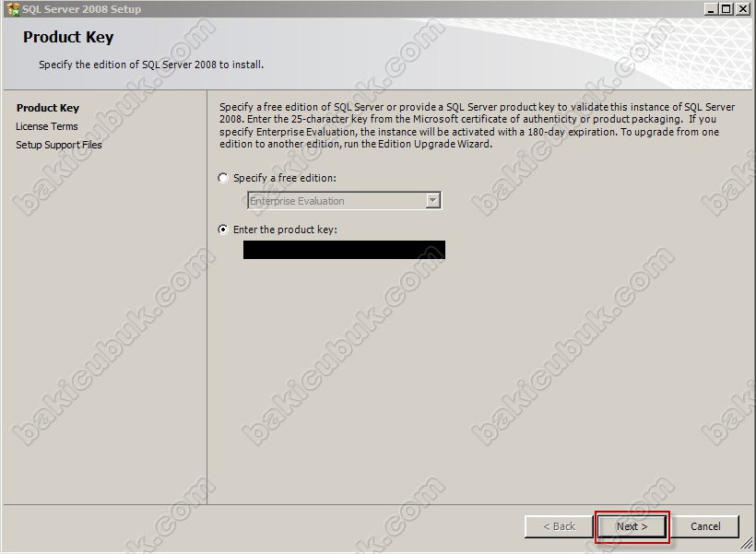Click the 'Product Key' page heading
Screen dimensions: 756x554
tap(68, 37)
